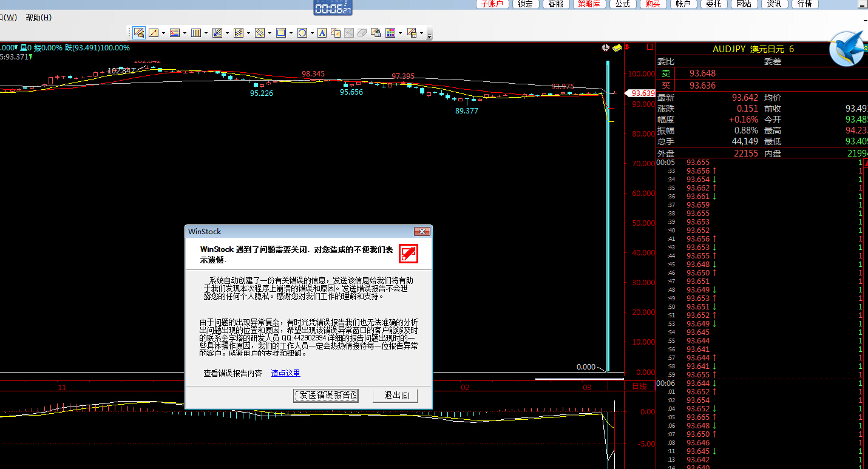Click the 帐户 button
Viewport: 868px width, 469px height.
point(683,4)
